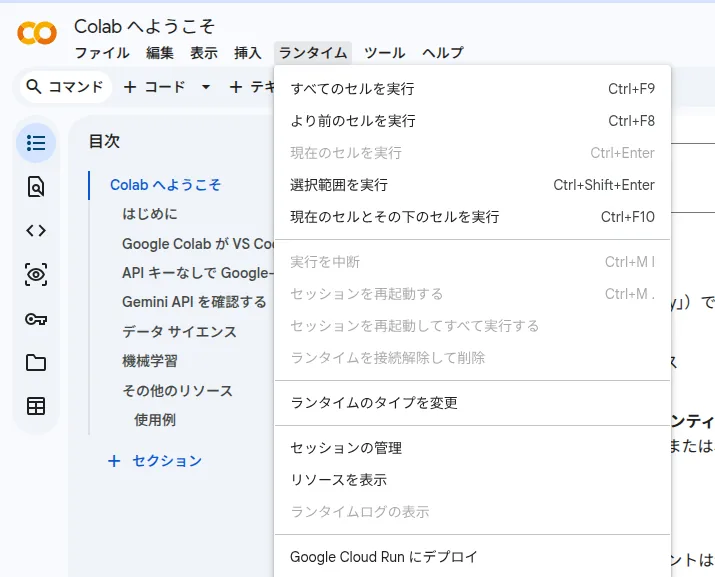Open the 編集 menu
Screen dimensions: 715x577
[x=160, y=52]
